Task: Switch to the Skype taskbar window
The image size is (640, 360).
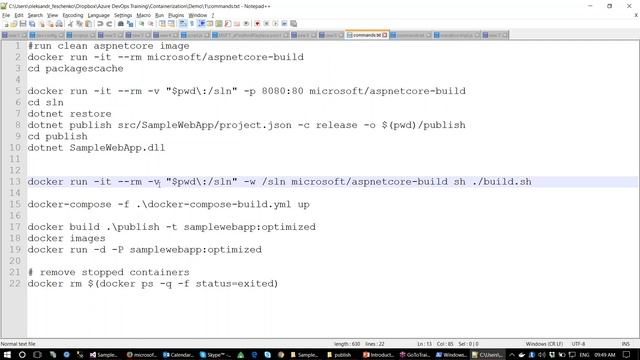Action: (x=215, y=355)
